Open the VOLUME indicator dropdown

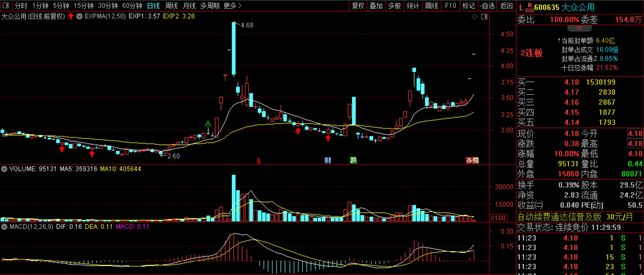click(x=4, y=169)
